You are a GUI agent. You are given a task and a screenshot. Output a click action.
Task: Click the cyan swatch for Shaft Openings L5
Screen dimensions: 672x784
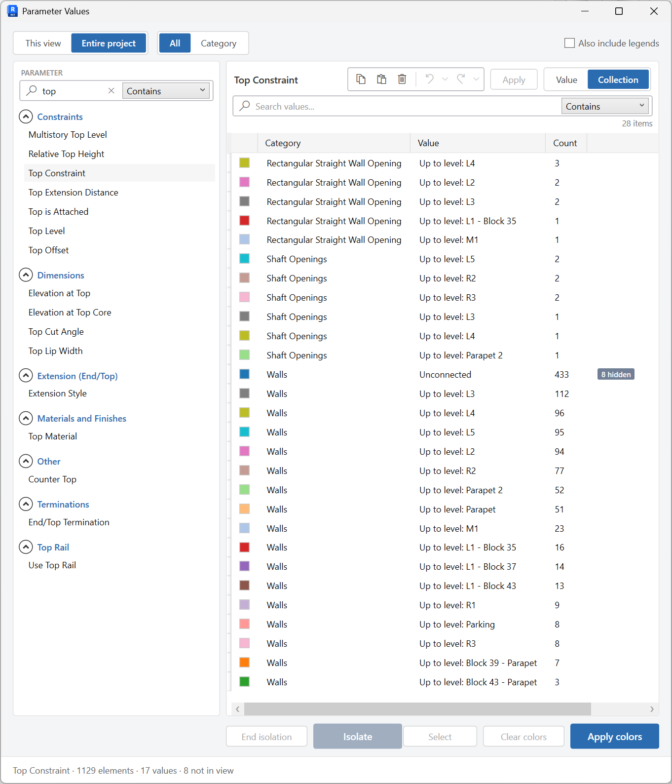(x=244, y=259)
